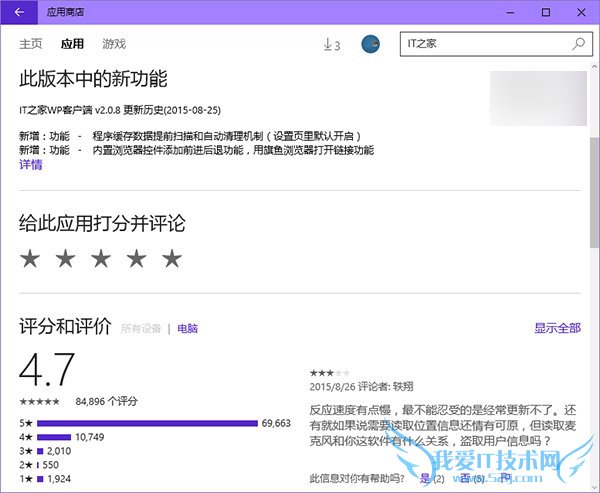
Task: Rate the app three stars
Action: coord(101,258)
